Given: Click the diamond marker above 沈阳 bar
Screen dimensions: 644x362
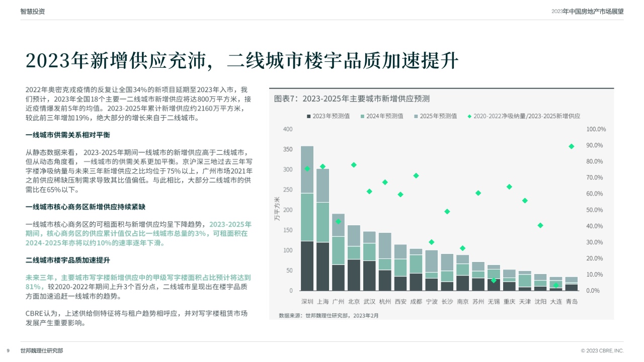Looking at the screenshot, I should coord(540,225).
